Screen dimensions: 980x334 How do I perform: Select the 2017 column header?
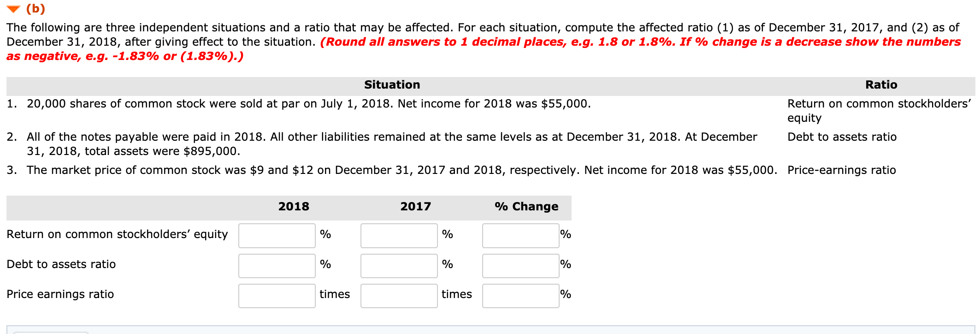(x=415, y=207)
